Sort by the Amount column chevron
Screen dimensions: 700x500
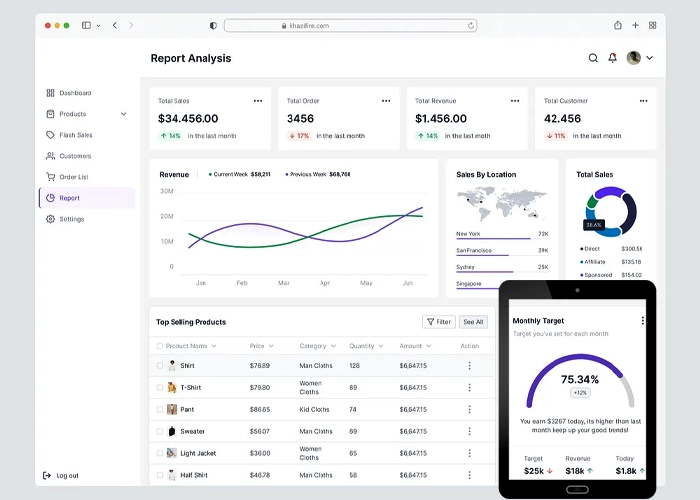click(x=429, y=346)
